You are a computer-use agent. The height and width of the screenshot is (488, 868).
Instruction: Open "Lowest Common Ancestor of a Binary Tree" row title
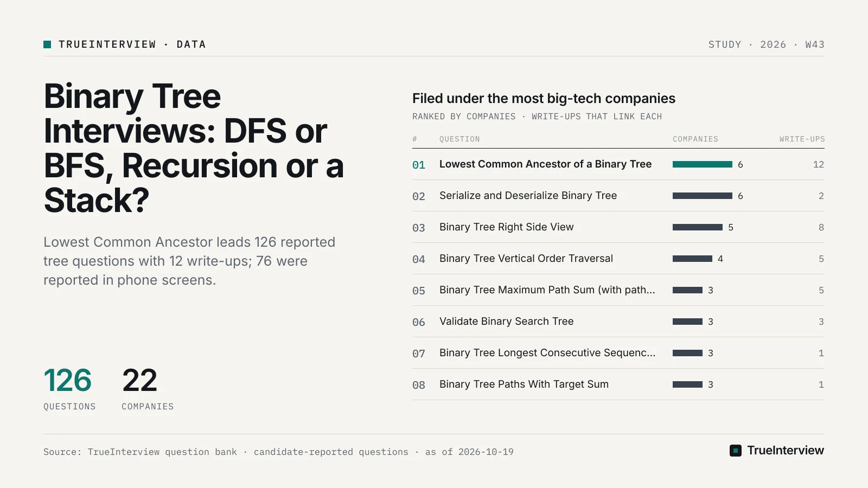[x=545, y=164]
